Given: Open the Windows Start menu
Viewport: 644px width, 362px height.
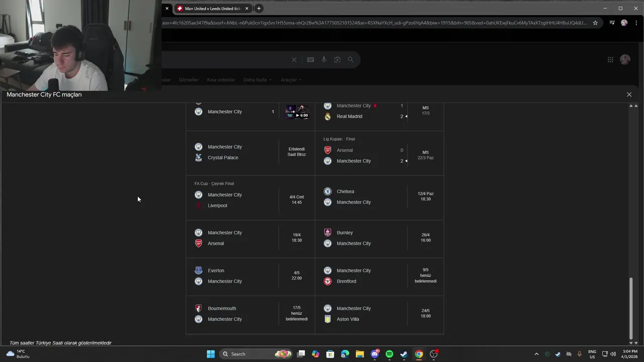Looking at the screenshot, I should pyautogui.click(x=211, y=354).
